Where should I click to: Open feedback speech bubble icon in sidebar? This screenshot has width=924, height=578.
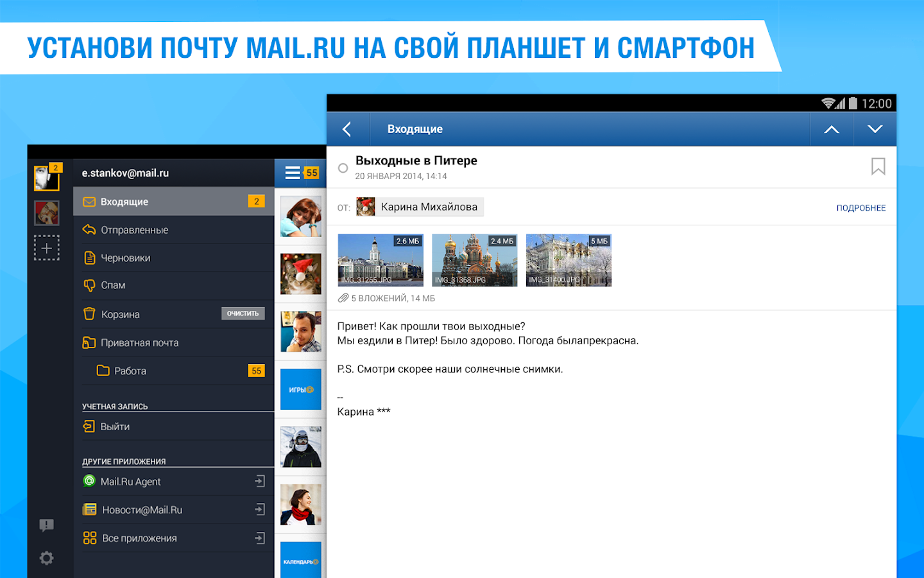46,525
